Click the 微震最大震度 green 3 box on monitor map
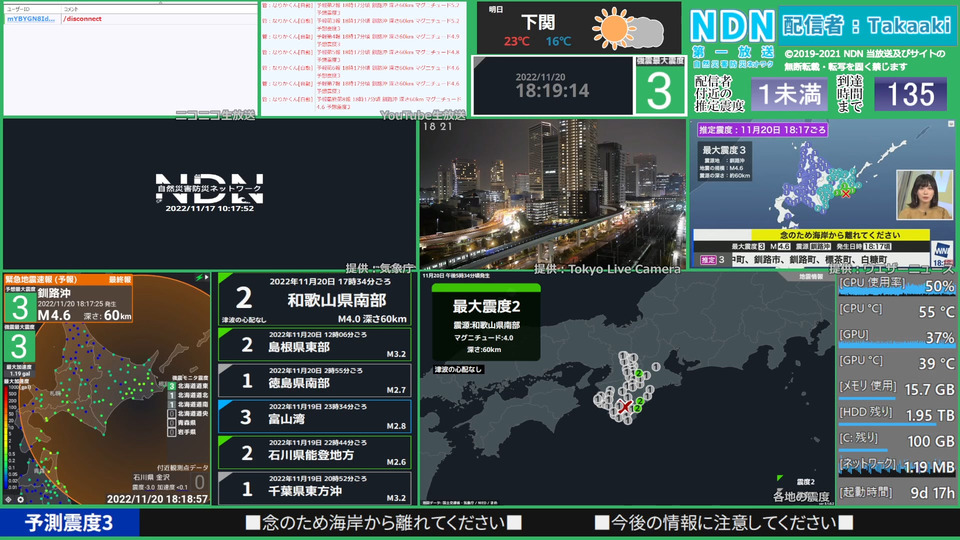The image size is (960, 540). [x=19, y=347]
